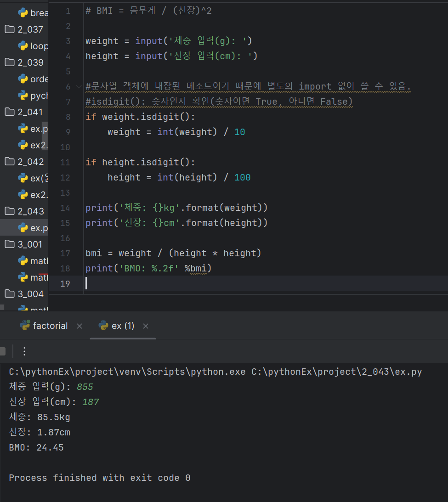Click 'if weight.isdigit():' on line 8
The image size is (448, 502).
click(140, 117)
